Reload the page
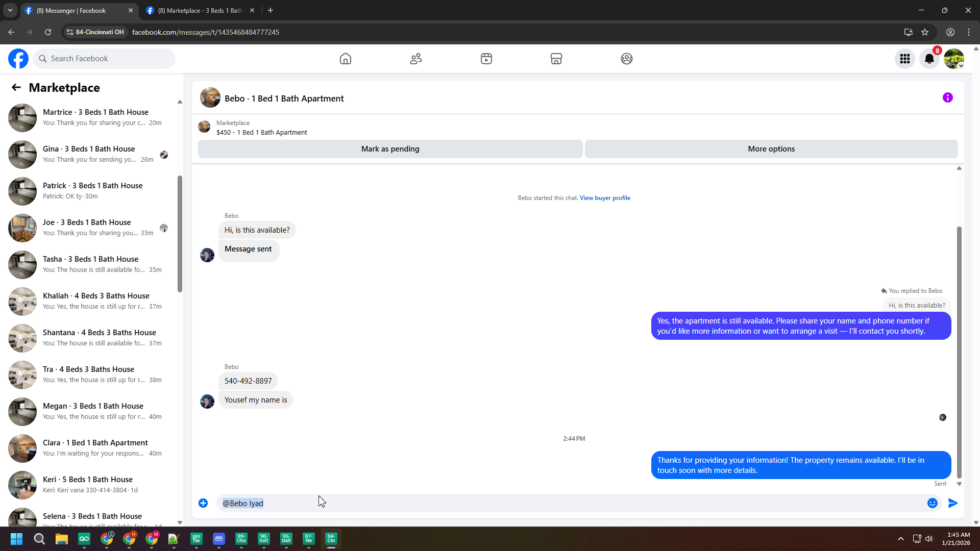 point(48,32)
